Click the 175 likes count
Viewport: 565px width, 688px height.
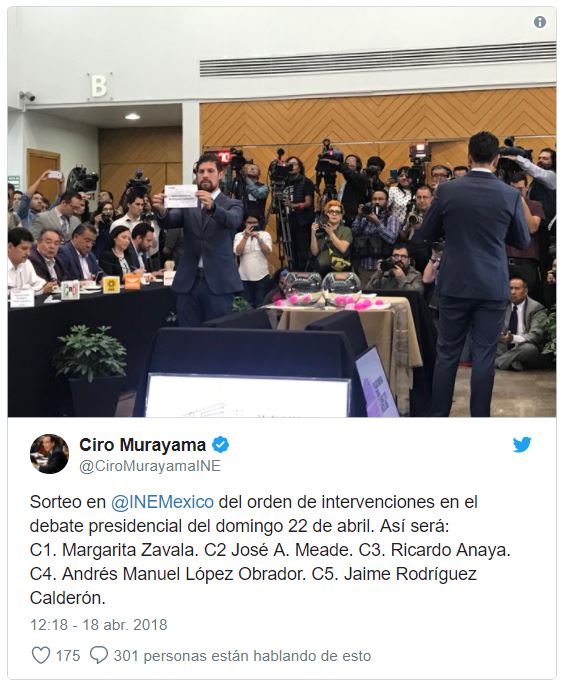click(68, 656)
